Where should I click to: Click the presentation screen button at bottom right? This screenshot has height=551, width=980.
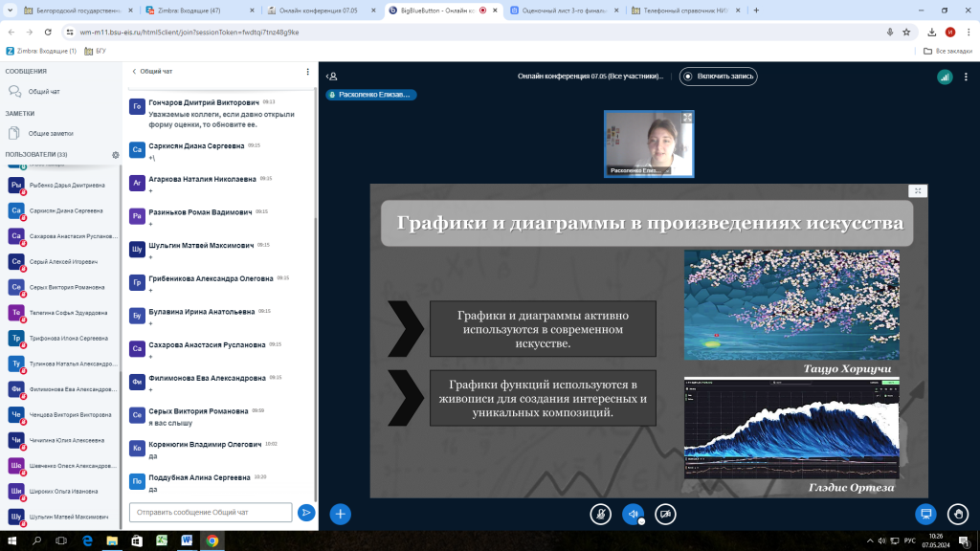coord(925,514)
